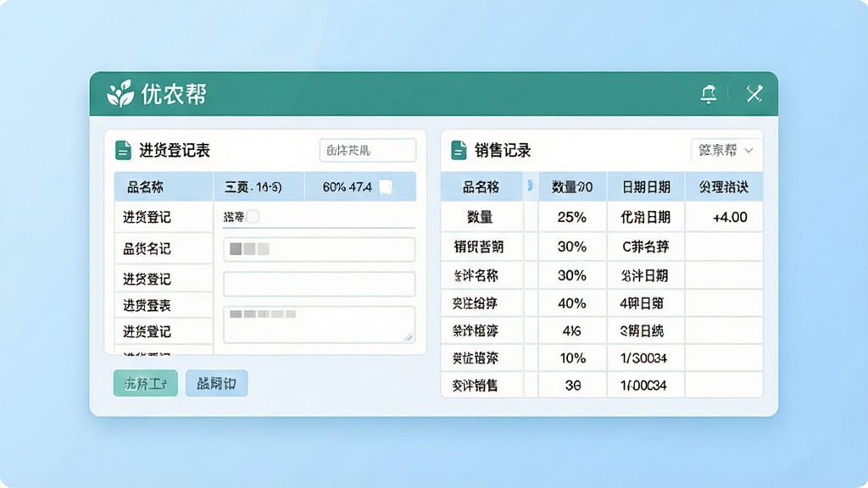The image size is (868, 488).
Task: Click the document icon beside 销售记录
Action: tap(459, 150)
